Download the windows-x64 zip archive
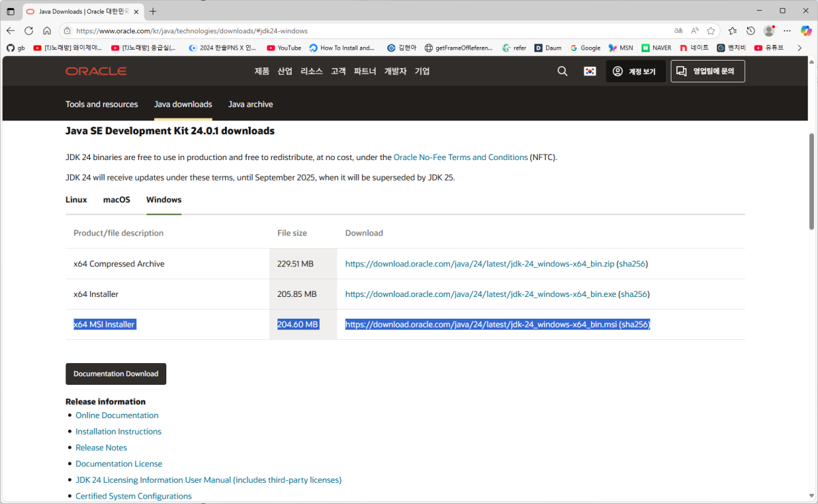Viewport: 818px width, 504px height. [480, 264]
